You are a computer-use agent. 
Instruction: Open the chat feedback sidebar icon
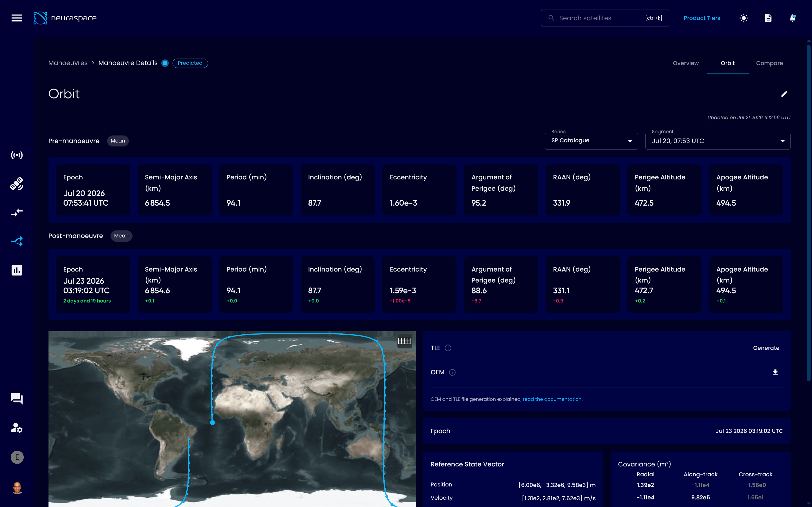click(17, 399)
